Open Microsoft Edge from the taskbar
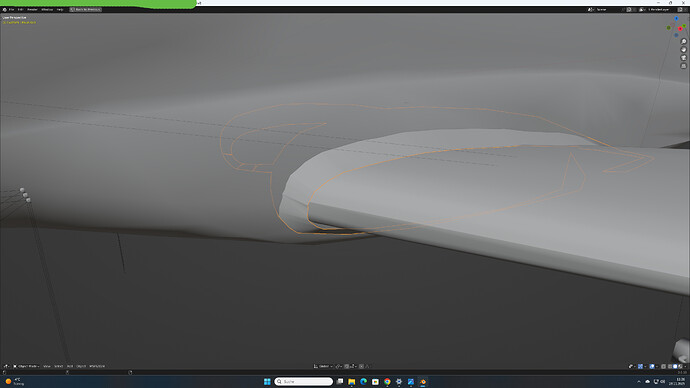Image resolution: width=690 pixels, height=388 pixels. [363, 381]
